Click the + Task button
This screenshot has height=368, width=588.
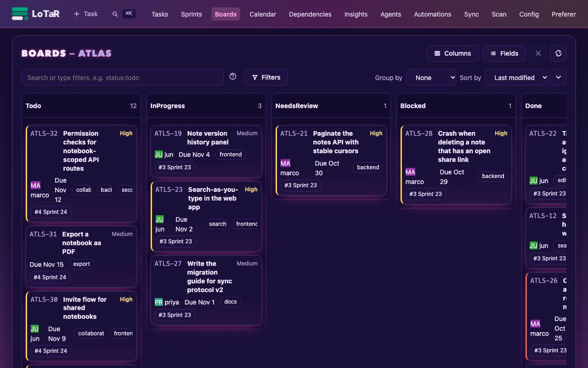tap(86, 14)
